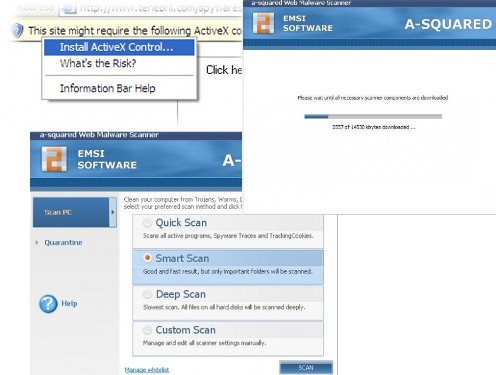This screenshot has height=375, width=496.
Task: Choose Install ActiveX Control from the menu
Action: 119,47
